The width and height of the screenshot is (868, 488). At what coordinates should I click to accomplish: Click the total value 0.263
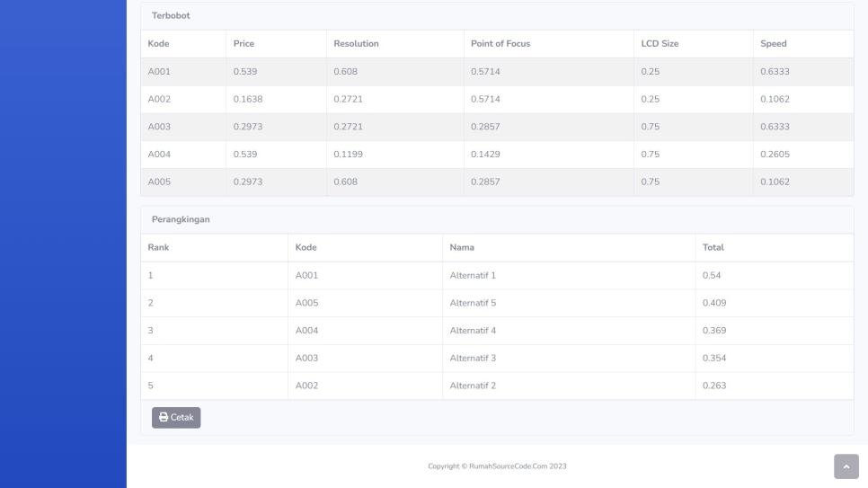(713, 386)
